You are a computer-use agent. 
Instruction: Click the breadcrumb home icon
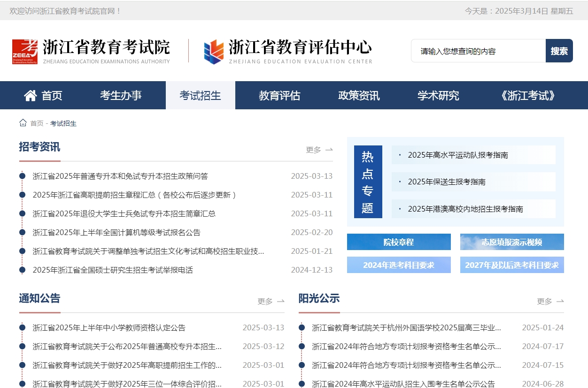(23, 123)
